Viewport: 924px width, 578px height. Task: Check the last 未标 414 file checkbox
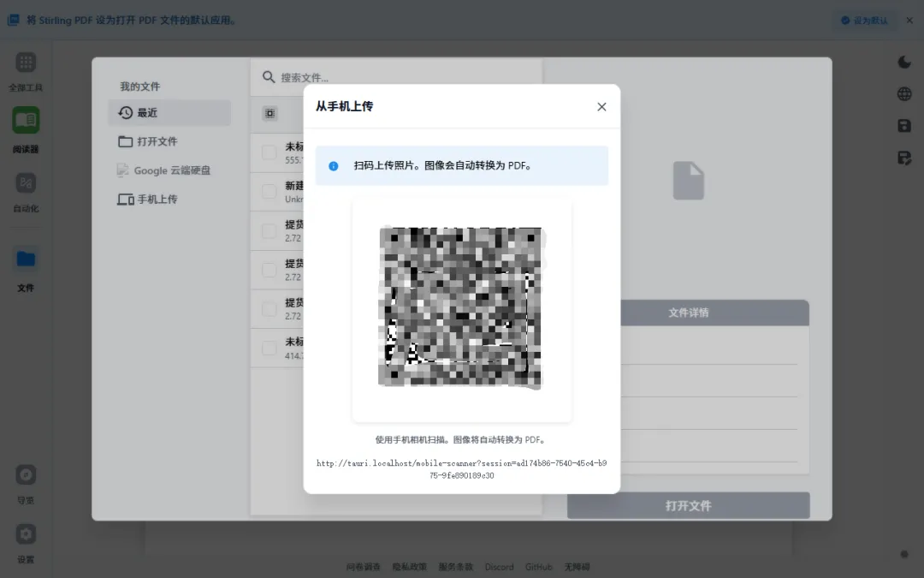(x=269, y=348)
